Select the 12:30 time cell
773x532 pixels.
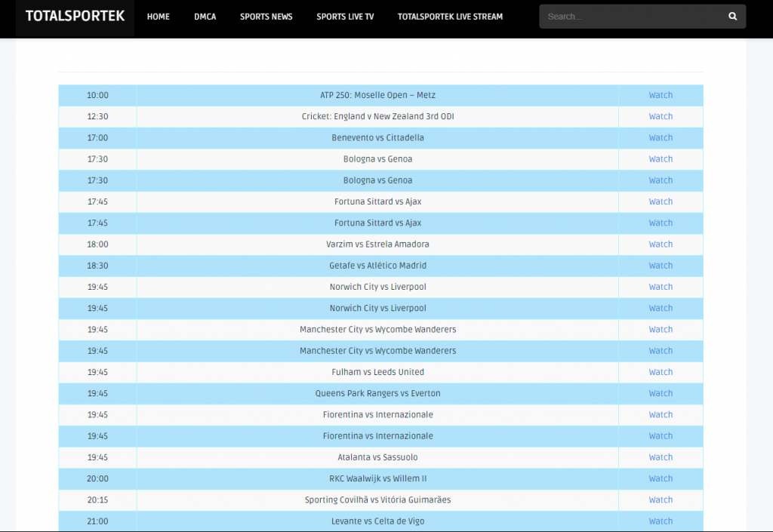pyautogui.click(x=97, y=116)
